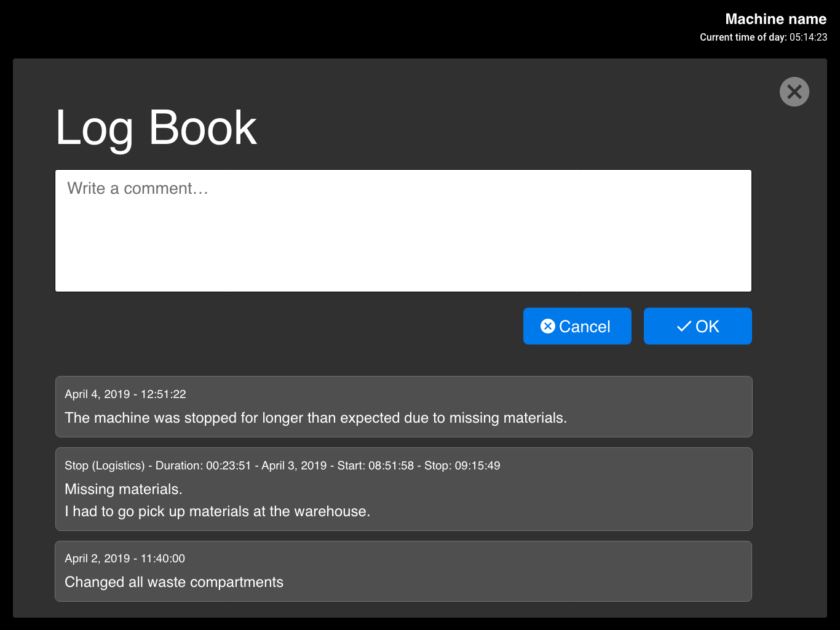The image size is (840, 630).
Task: Click the 'Current time of day:' label
Action: coord(743,38)
